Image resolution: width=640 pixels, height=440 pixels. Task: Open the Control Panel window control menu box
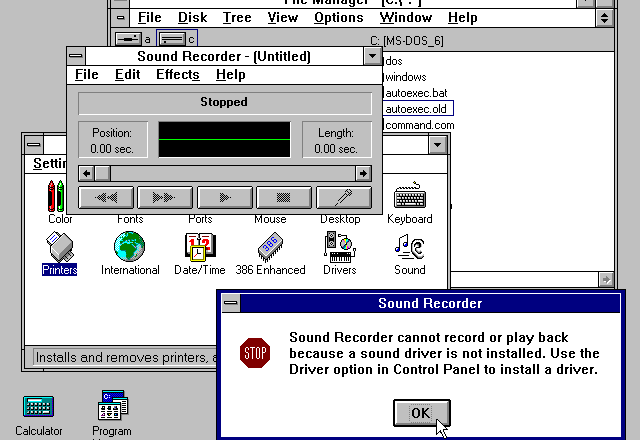pyautogui.click(x=34, y=144)
